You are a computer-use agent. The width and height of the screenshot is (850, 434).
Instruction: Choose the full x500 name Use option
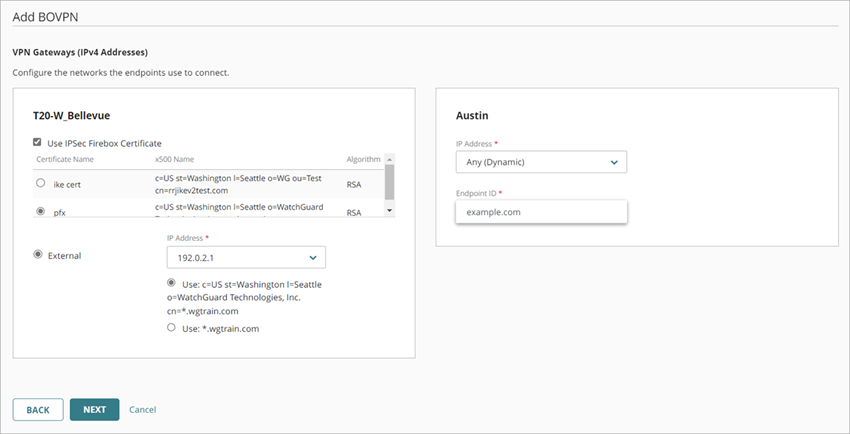[x=171, y=283]
